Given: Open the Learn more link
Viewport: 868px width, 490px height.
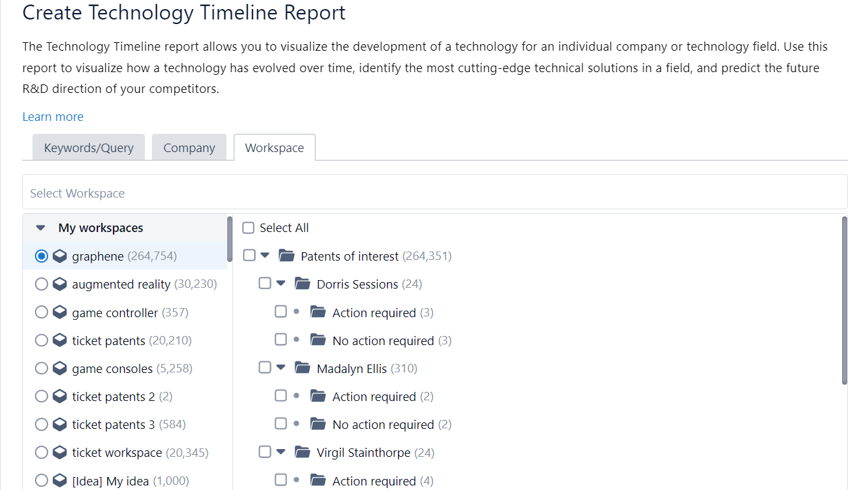Looking at the screenshot, I should click(53, 117).
